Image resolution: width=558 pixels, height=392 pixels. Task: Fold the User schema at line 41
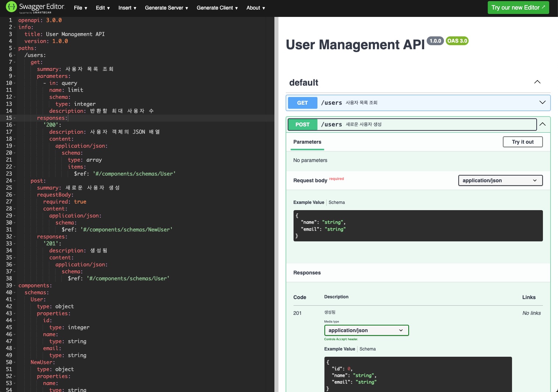click(14, 299)
